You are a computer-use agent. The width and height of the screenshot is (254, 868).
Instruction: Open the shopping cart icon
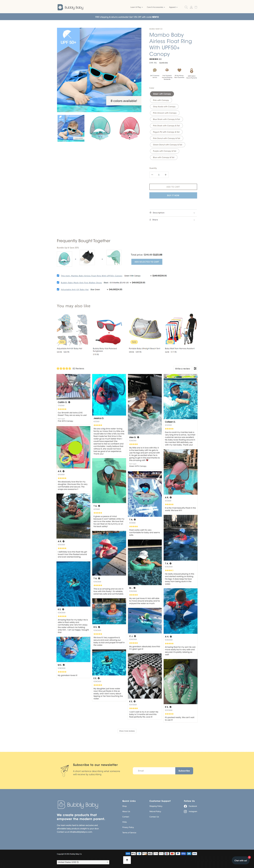click(196, 7)
